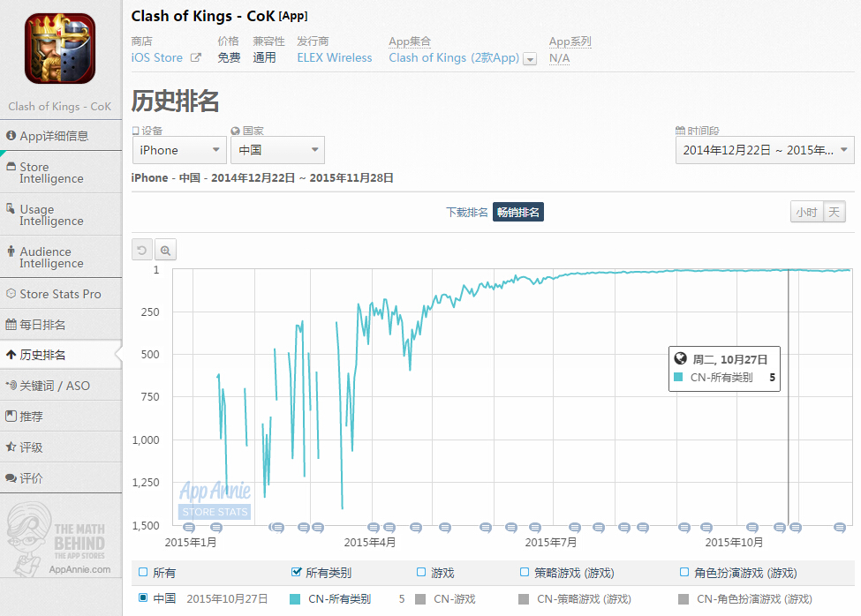Open Audience Intelligence menu item
The image size is (861, 616).
pyautogui.click(x=61, y=258)
